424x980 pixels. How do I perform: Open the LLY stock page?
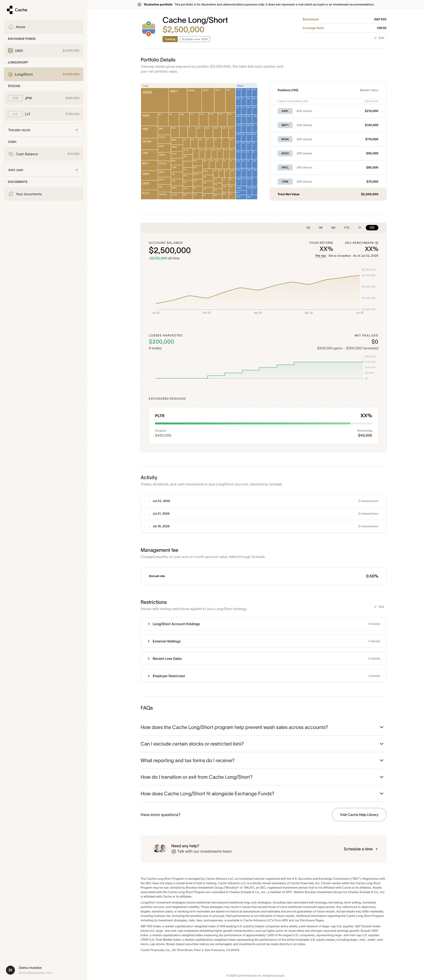pyautogui.click(x=44, y=114)
